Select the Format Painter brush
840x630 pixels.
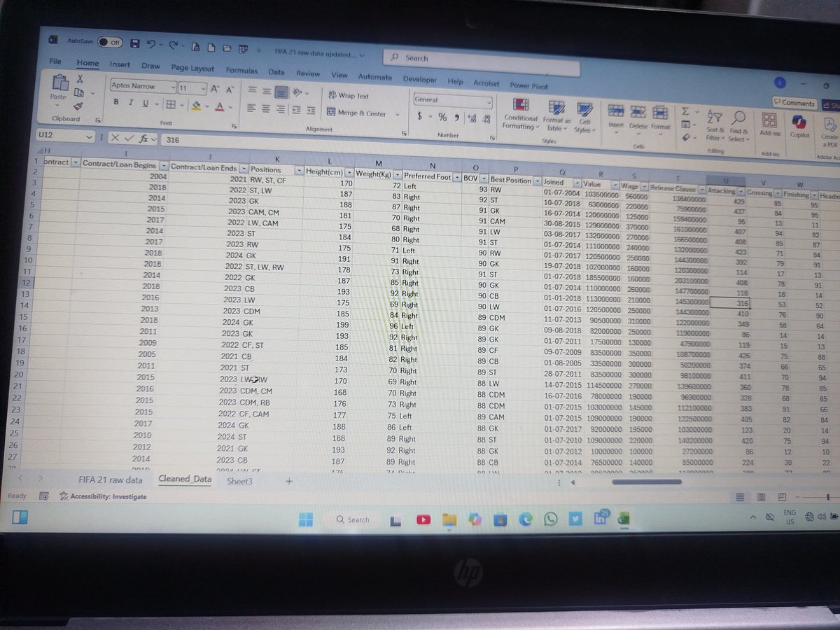[x=79, y=106]
